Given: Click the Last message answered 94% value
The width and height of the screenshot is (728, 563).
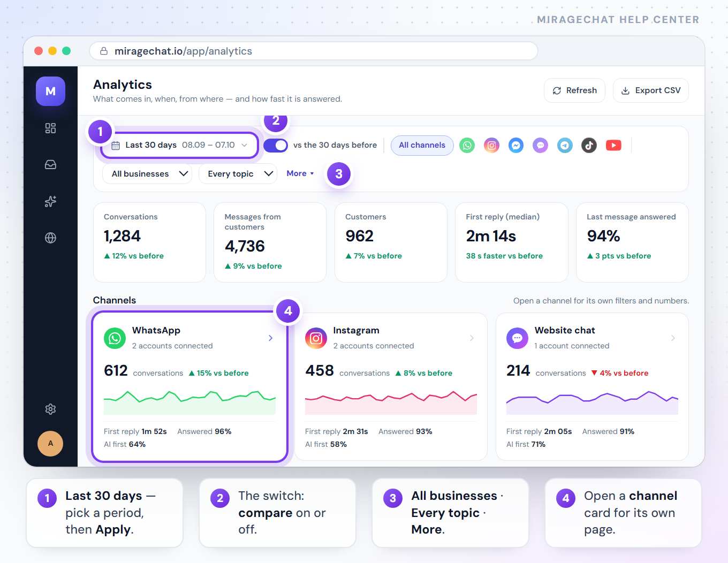Looking at the screenshot, I should (x=603, y=236).
